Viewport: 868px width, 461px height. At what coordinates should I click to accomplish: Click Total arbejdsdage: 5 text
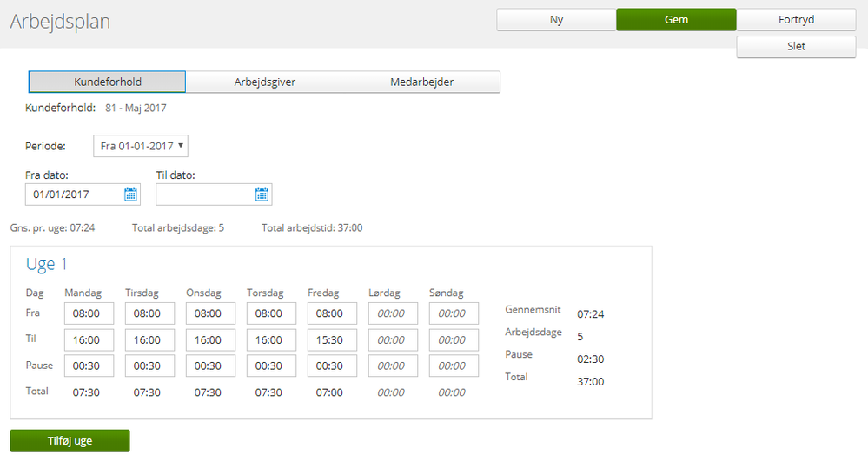point(178,228)
